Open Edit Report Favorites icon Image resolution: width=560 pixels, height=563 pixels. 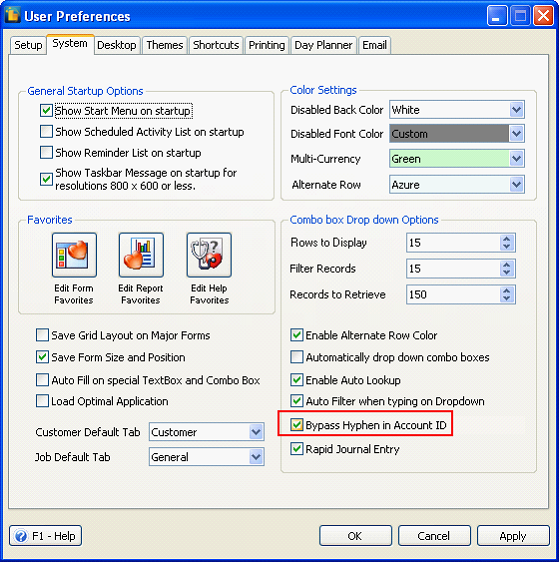[x=141, y=255]
